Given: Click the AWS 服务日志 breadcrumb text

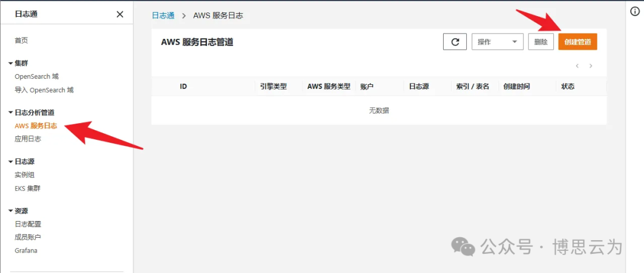Looking at the screenshot, I should pyautogui.click(x=218, y=16).
